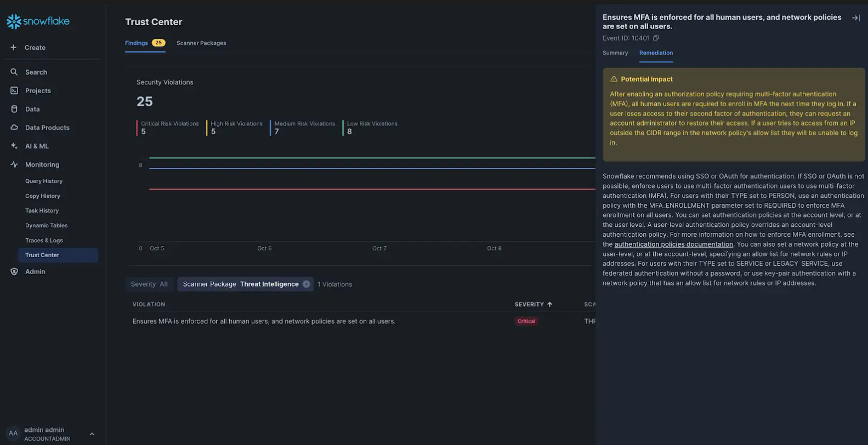Open Query History page
This screenshot has height=445, width=868.
pos(44,181)
